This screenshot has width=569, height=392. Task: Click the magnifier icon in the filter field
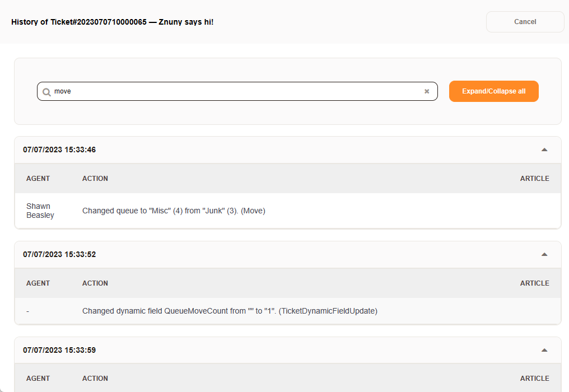[x=47, y=92]
